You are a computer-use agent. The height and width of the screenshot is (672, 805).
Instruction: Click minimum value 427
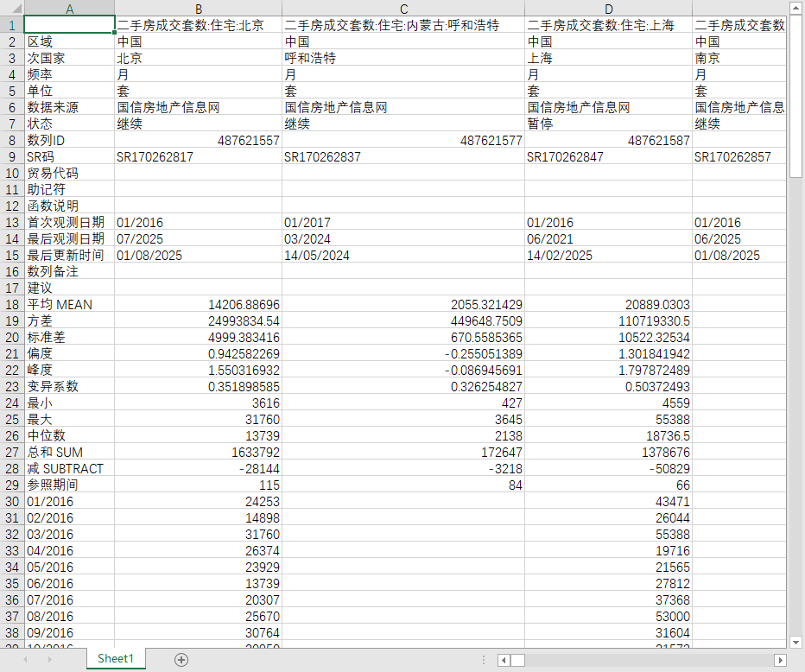(x=403, y=403)
